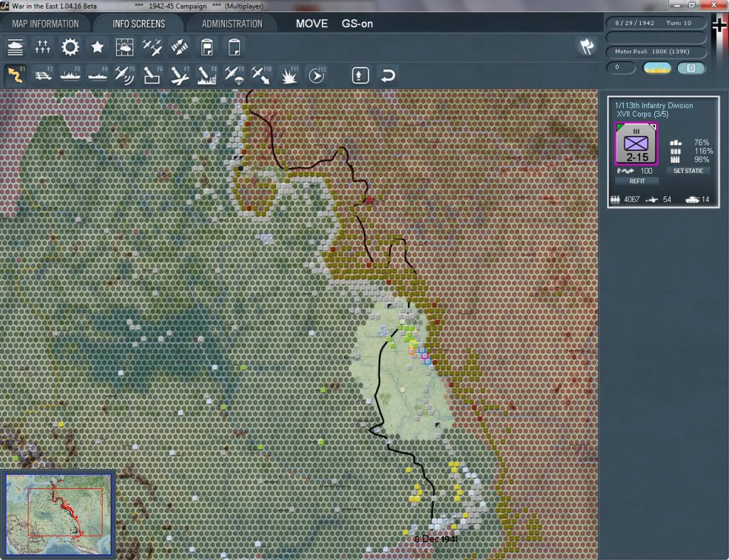The width and height of the screenshot is (729, 560).
Task: Switch to the INFO SCREENS tab
Action: click(x=139, y=23)
